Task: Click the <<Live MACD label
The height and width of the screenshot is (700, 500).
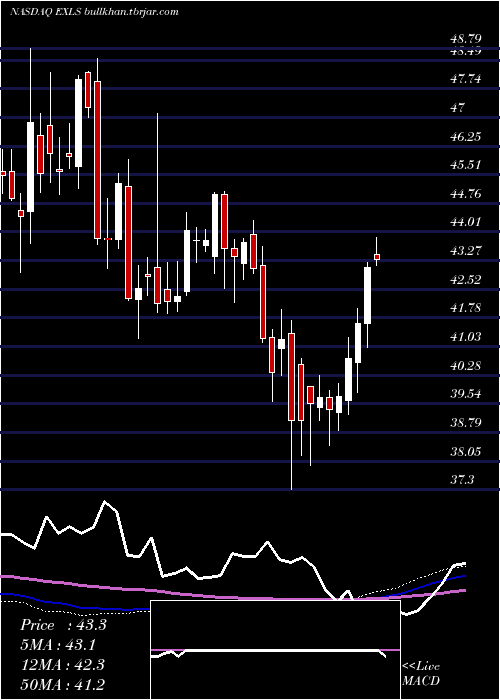Action: click(x=421, y=674)
